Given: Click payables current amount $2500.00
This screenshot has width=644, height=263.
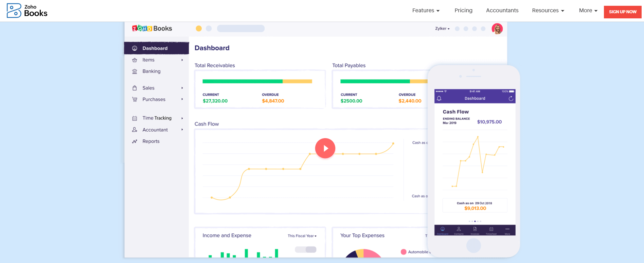Looking at the screenshot, I should [x=351, y=101].
